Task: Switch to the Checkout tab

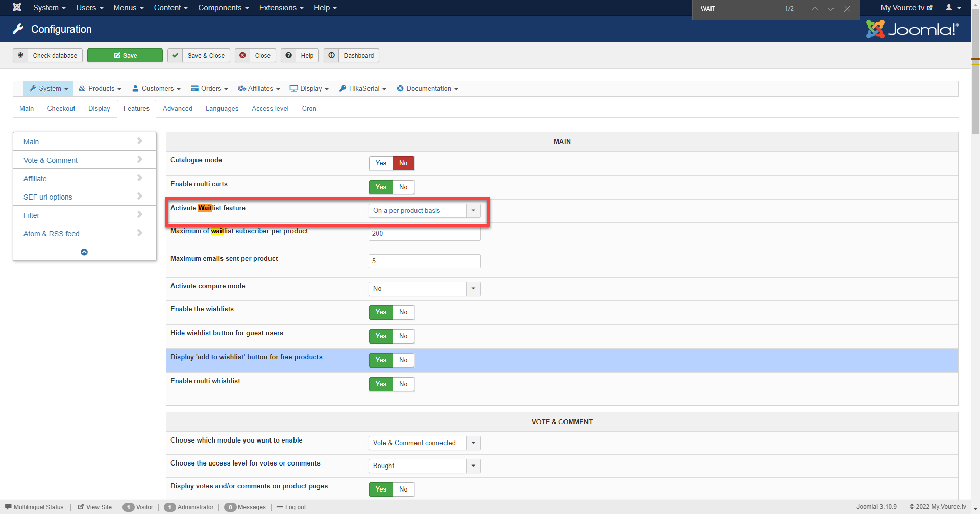Action: (61, 109)
